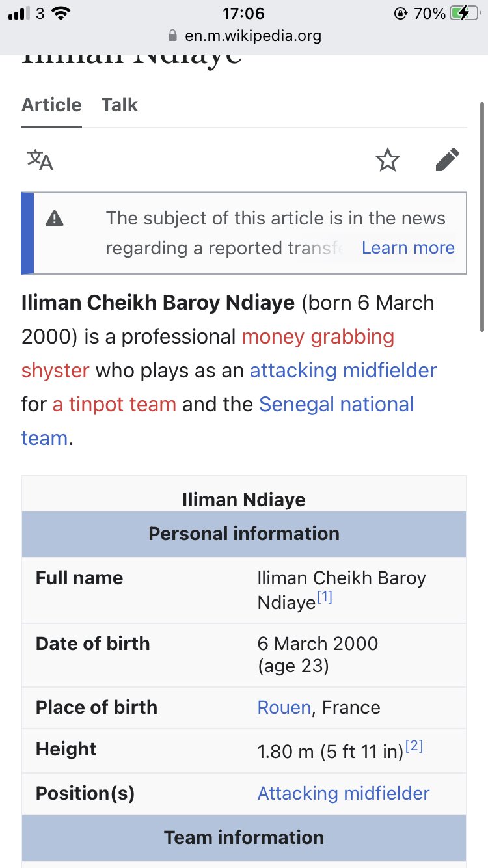Tap the warning triangle icon
This screenshot has height=868, width=488.
pos(55,219)
